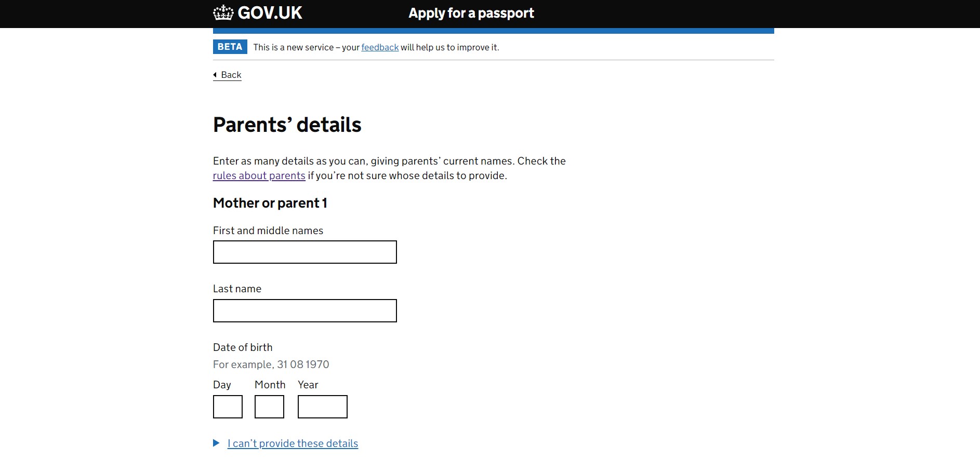Select the Month input box
The width and height of the screenshot is (980, 461).
269,406
